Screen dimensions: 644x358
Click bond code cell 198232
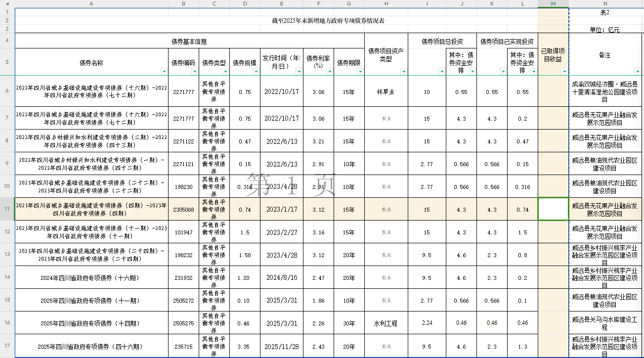click(x=183, y=255)
